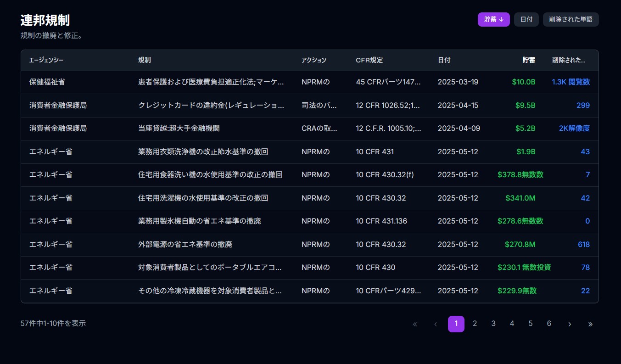
Task: Open page 3 in pagination
Action: (493, 324)
